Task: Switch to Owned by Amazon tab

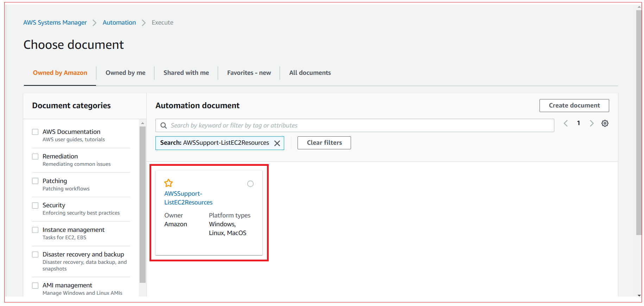Action: pyautogui.click(x=60, y=73)
